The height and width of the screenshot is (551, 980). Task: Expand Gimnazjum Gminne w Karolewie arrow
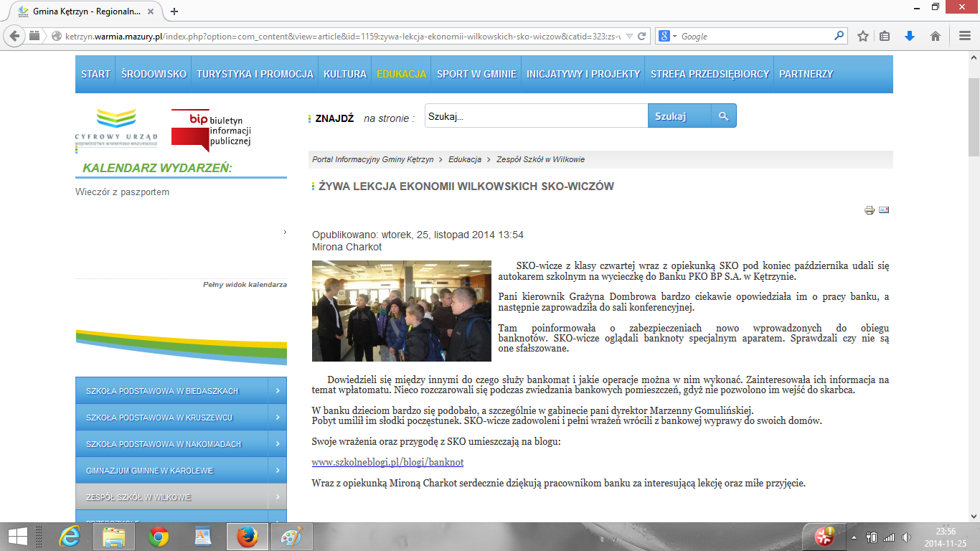coord(277,471)
